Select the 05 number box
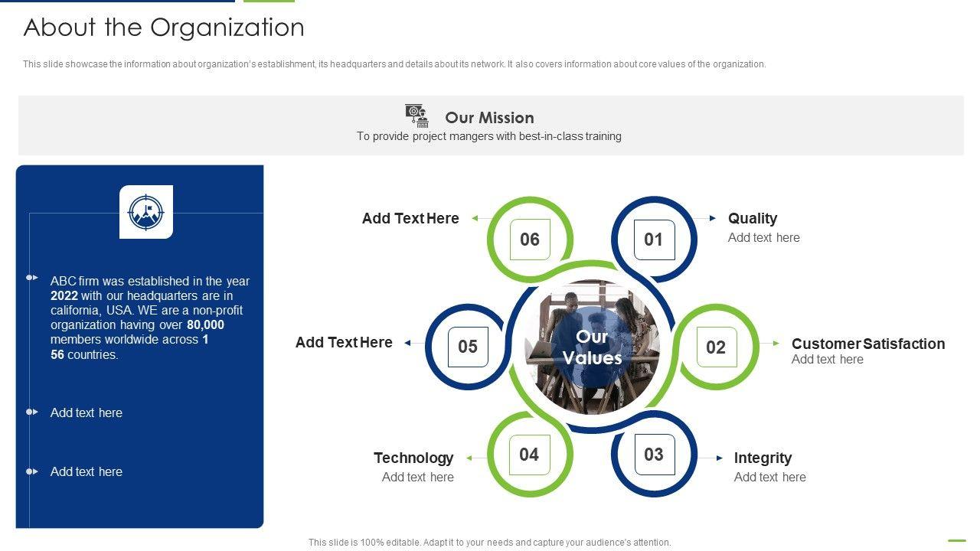The height and width of the screenshot is (551, 980). coord(468,347)
